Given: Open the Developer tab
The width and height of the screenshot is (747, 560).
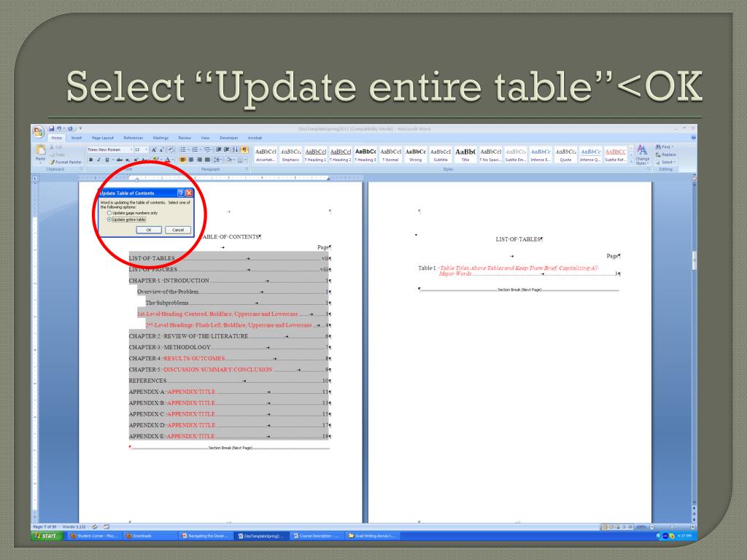Looking at the screenshot, I should (x=228, y=138).
